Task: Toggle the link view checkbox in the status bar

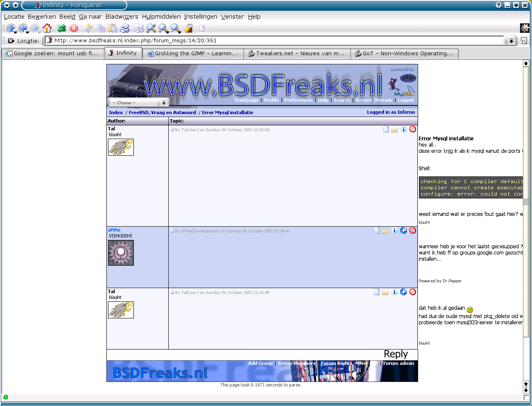Action: pyautogui.click(x=526, y=397)
